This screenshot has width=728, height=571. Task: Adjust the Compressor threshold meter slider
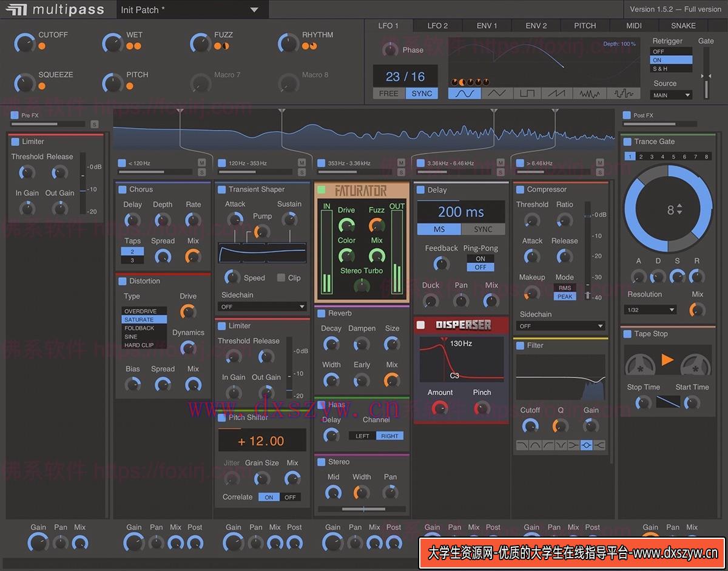(587, 250)
